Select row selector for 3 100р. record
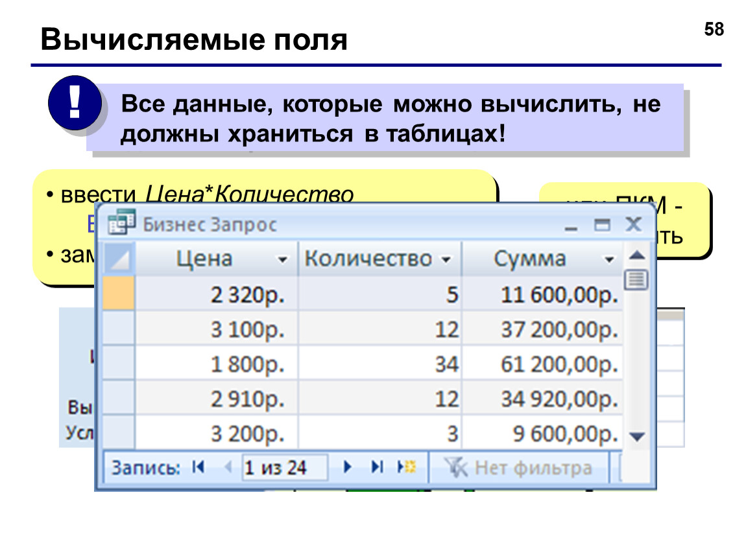746x560 pixels. pyautogui.click(x=119, y=329)
